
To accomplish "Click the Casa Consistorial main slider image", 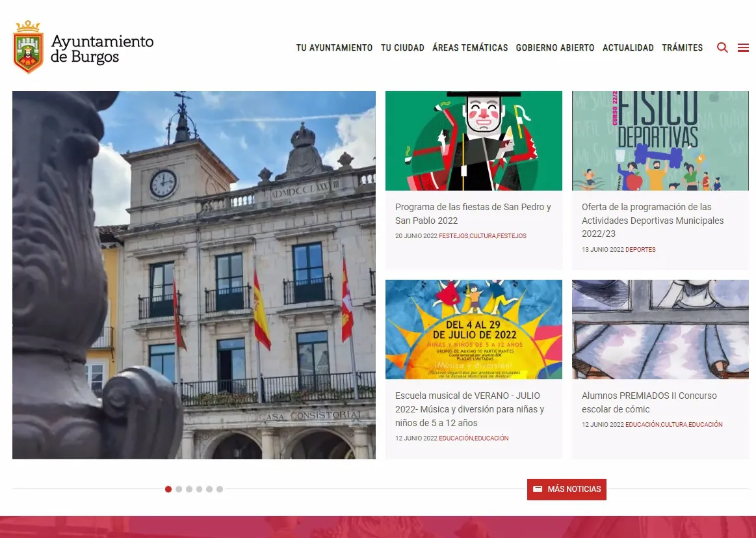I will (194, 275).
